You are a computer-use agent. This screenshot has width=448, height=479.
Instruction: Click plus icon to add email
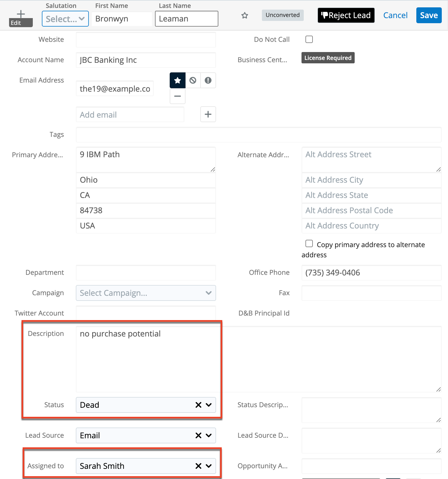tap(208, 115)
